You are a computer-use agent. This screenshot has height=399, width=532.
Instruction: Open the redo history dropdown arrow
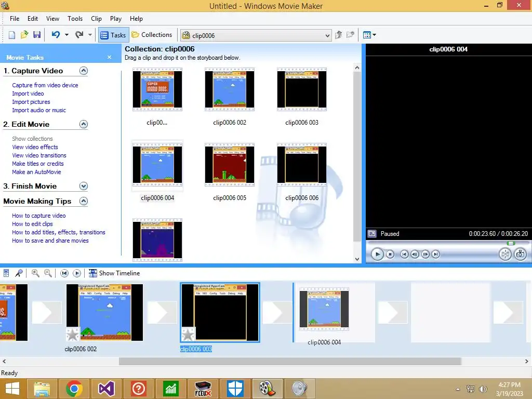pyautogui.click(x=90, y=35)
